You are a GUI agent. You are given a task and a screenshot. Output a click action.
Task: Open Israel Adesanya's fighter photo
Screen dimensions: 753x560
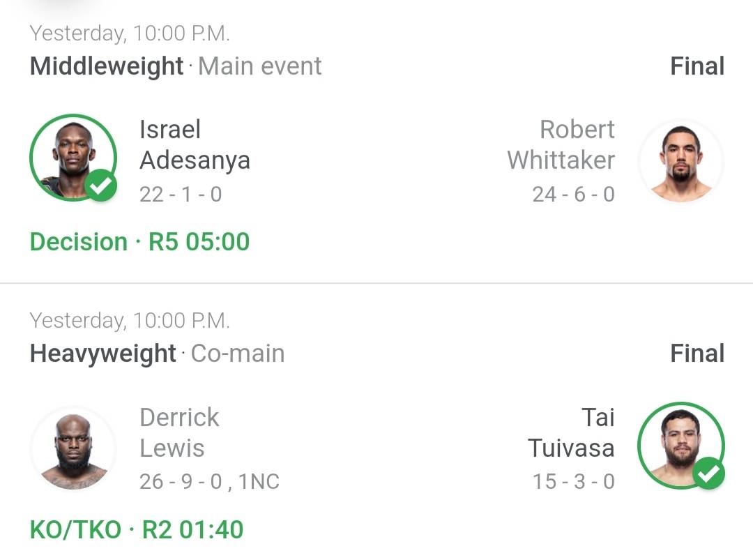tap(73, 158)
